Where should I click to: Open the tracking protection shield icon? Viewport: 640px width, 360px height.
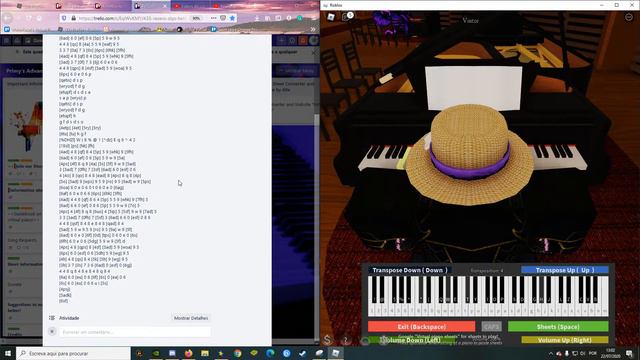click(x=64, y=18)
